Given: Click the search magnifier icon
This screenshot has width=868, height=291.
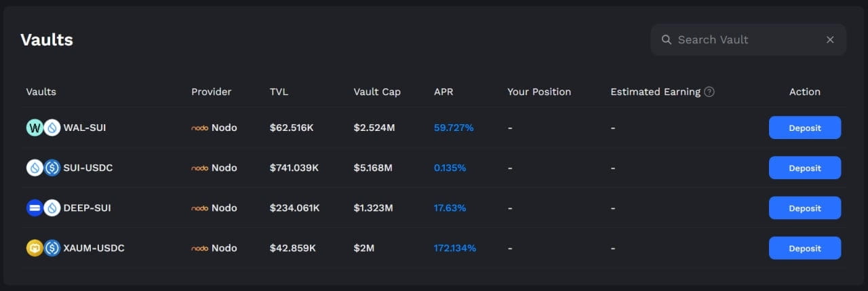Looking at the screenshot, I should [x=667, y=40].
